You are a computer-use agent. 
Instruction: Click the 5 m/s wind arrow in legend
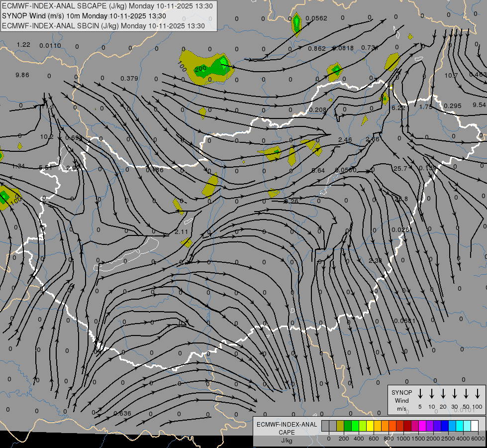[420, 394]
